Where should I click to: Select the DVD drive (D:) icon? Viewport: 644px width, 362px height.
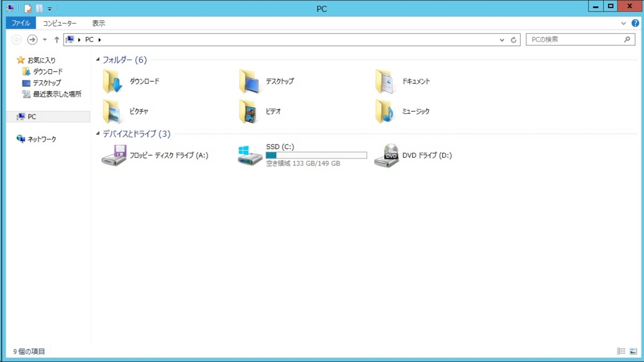(x=386, y=156)
